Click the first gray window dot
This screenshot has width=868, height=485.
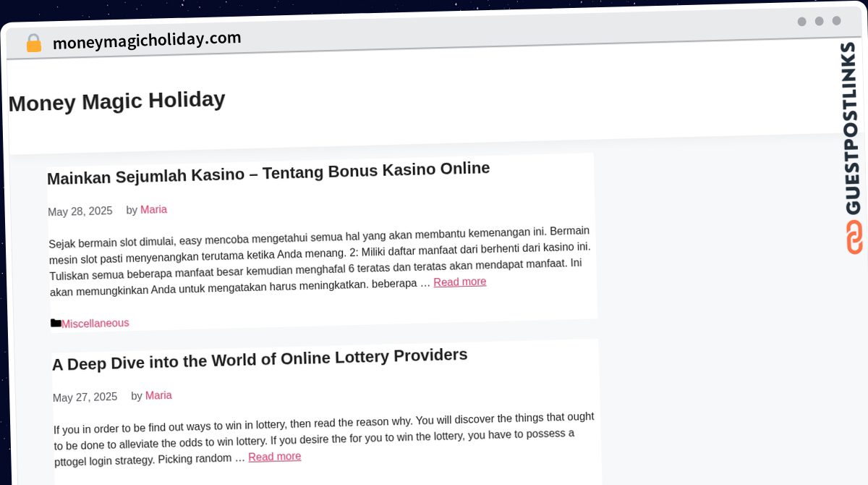tap(801, 22)
